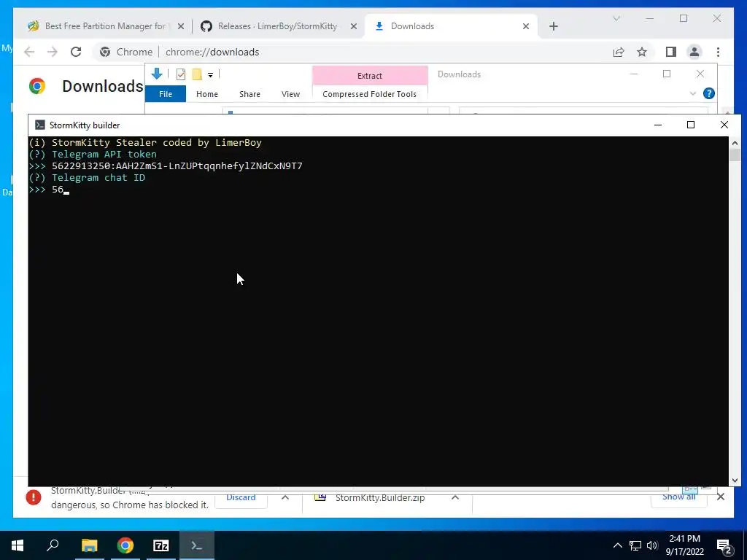Bookmark this page with the star icon

pos(642,52)
